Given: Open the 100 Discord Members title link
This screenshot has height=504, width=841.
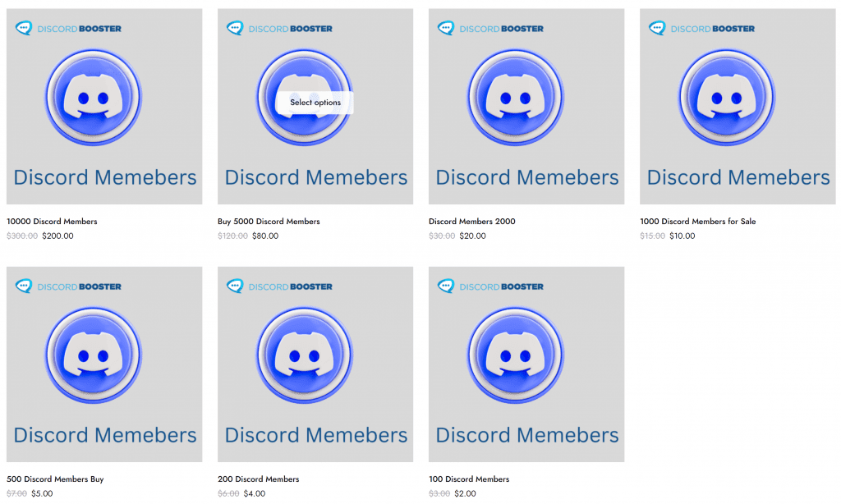Looking at the screenshot, I should (x=469, y=479).
